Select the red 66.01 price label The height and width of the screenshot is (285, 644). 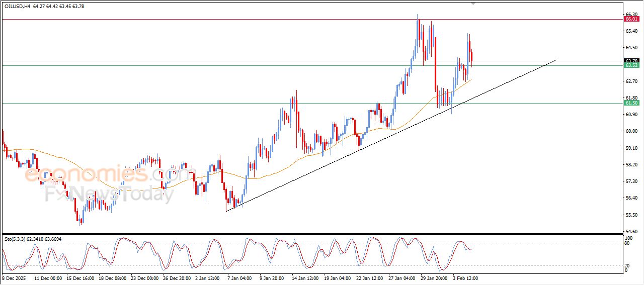pos(631,19)
